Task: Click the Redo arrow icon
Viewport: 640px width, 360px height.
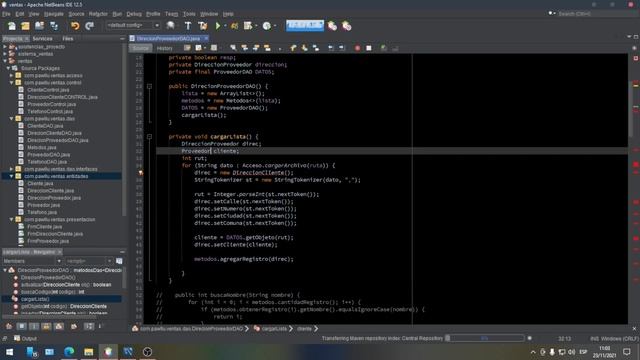Action: 89,26
